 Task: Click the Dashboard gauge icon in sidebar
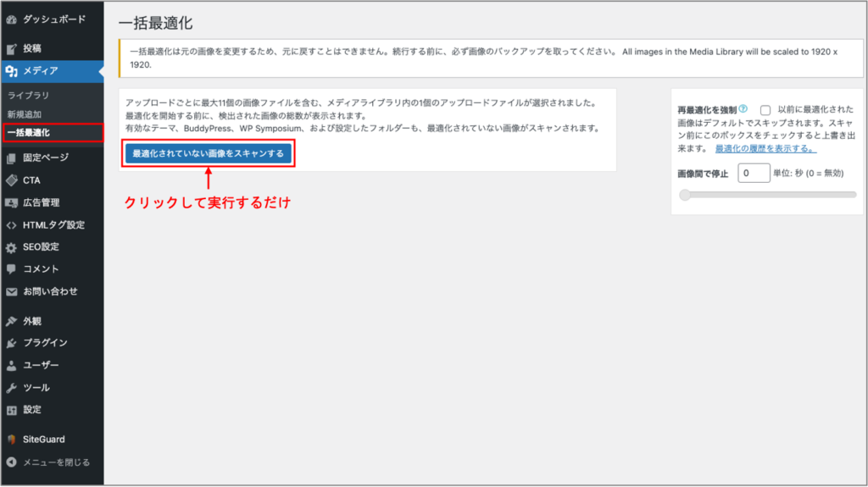11,18
